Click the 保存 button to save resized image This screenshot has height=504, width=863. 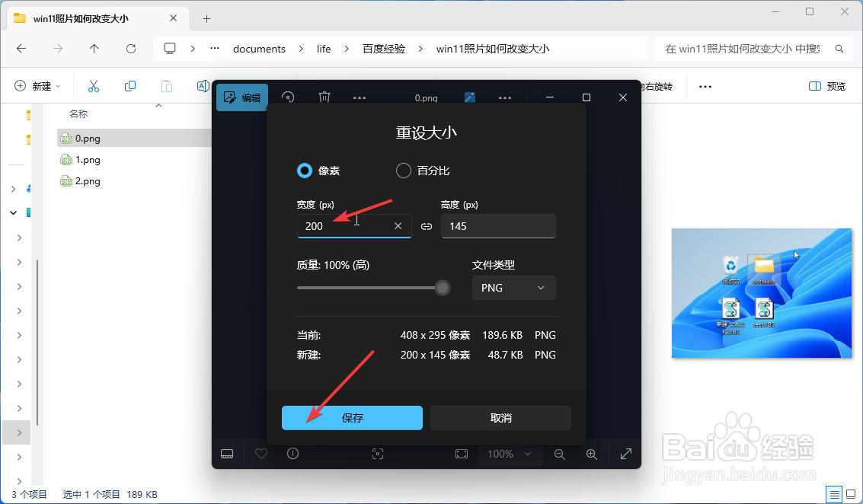pyautogui.click(x=352, y=417)
